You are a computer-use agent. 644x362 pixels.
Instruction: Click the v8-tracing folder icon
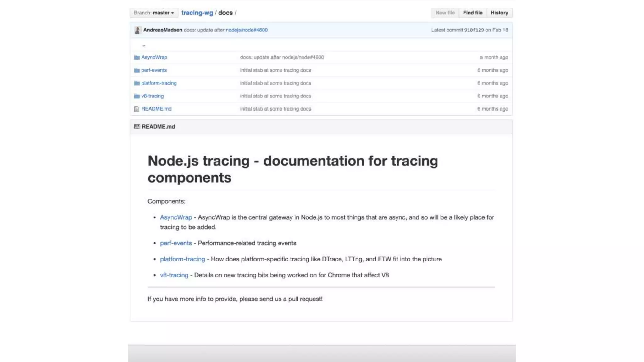pos(136,96)
